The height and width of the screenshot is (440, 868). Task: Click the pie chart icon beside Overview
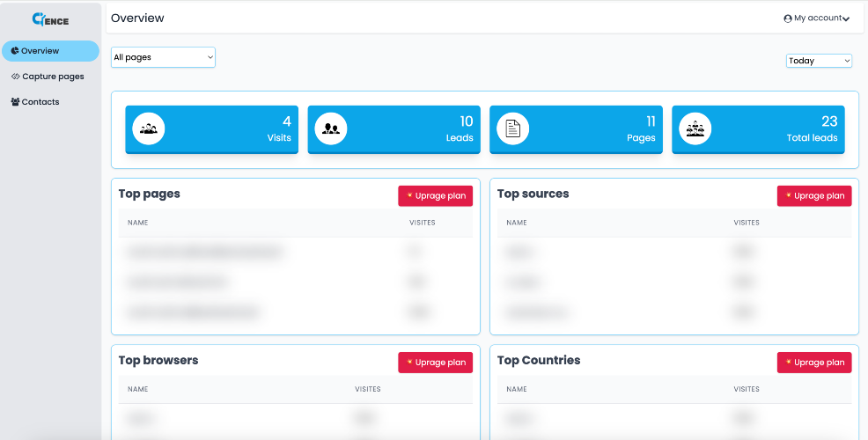15,51
